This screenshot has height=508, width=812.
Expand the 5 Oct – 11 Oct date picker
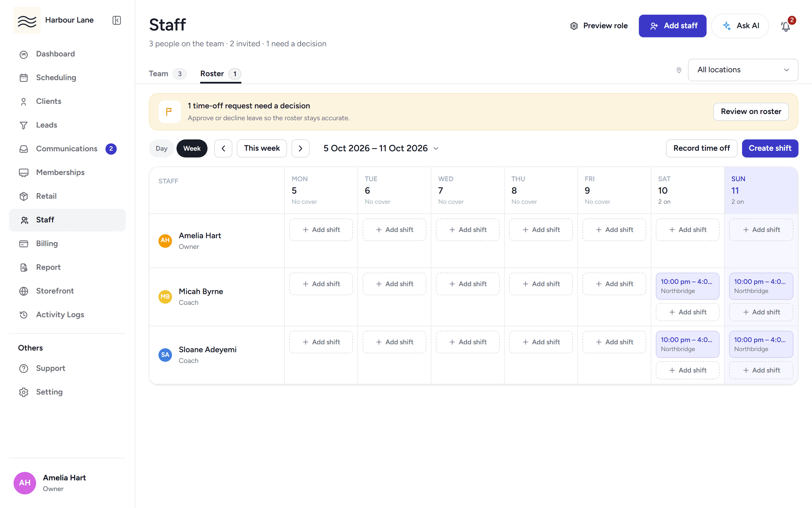click(x=381, y=148)
